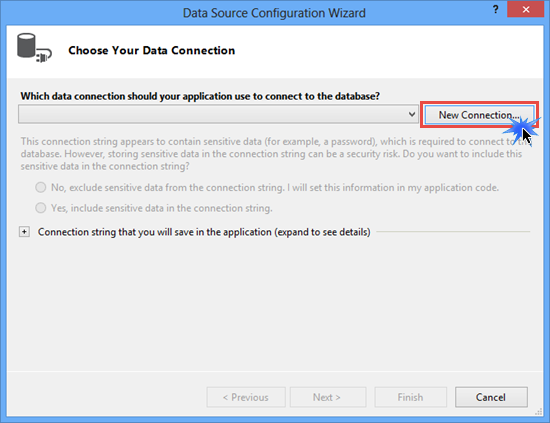The width and height of the screenshot is (550, 423).
Task: Click the Cancel button
Action: [x=491, y=397]
